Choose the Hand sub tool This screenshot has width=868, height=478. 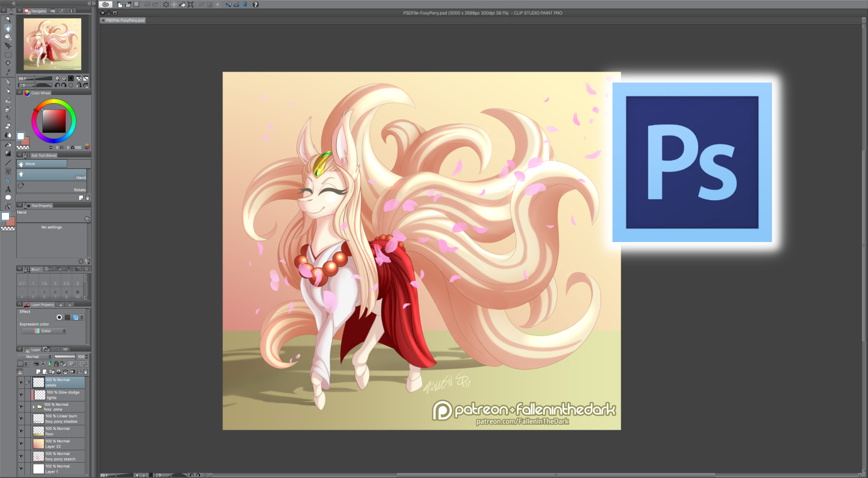point(52,175)
